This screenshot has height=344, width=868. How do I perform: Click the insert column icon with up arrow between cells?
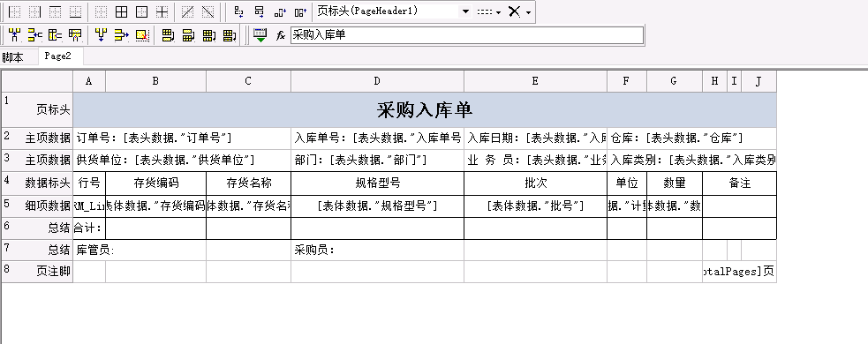(14, 36)
